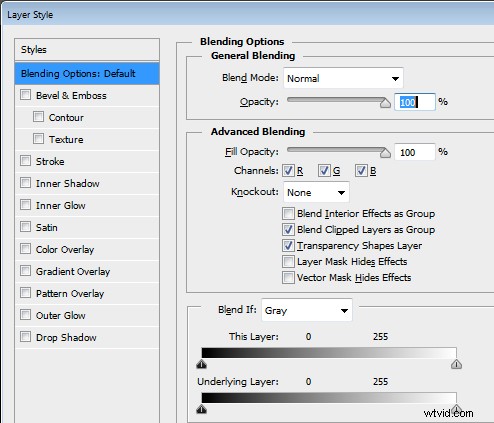Click This Layer white point slider triangle
This screenshot has height=423, width=494.
(456, 364)
